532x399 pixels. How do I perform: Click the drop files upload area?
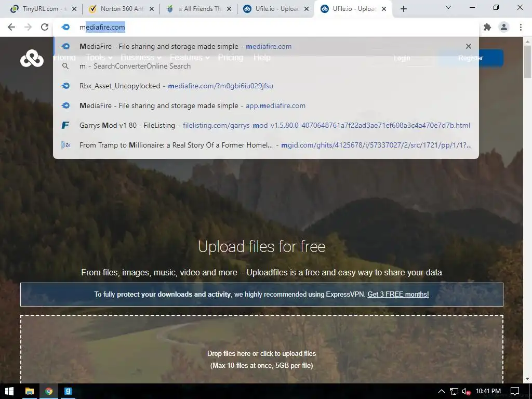262,350
